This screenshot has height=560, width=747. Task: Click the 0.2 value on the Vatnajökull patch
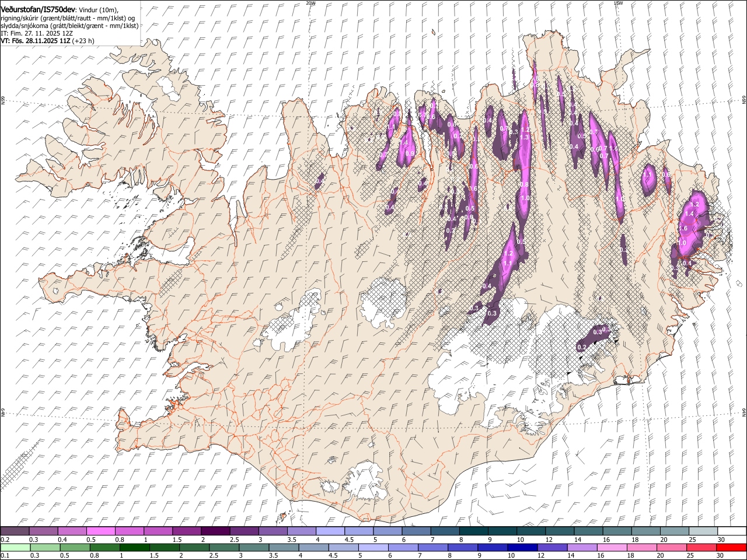pos(581,347)
